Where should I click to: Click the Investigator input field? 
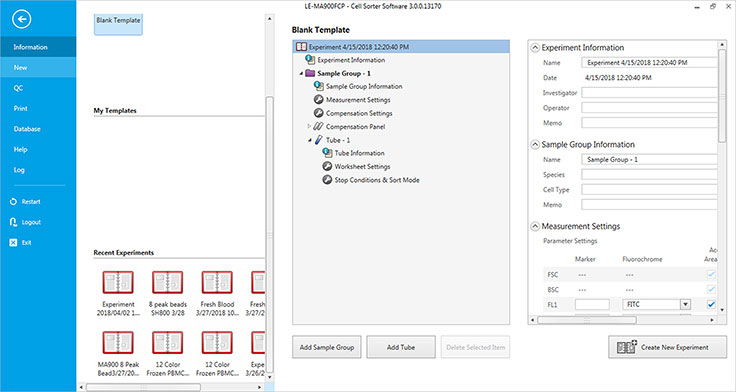(x=650, y=92)
